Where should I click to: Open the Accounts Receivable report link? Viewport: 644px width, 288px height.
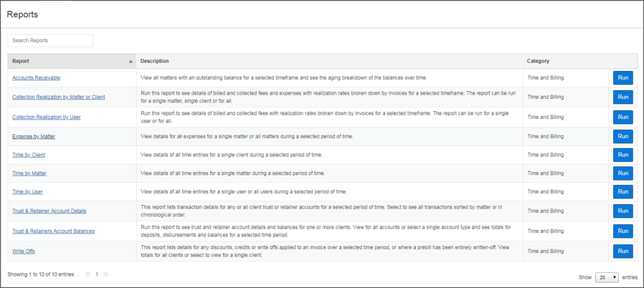(36, 78)
